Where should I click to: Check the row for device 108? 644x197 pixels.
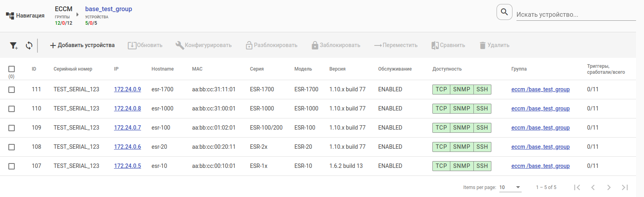pos(12,147)
